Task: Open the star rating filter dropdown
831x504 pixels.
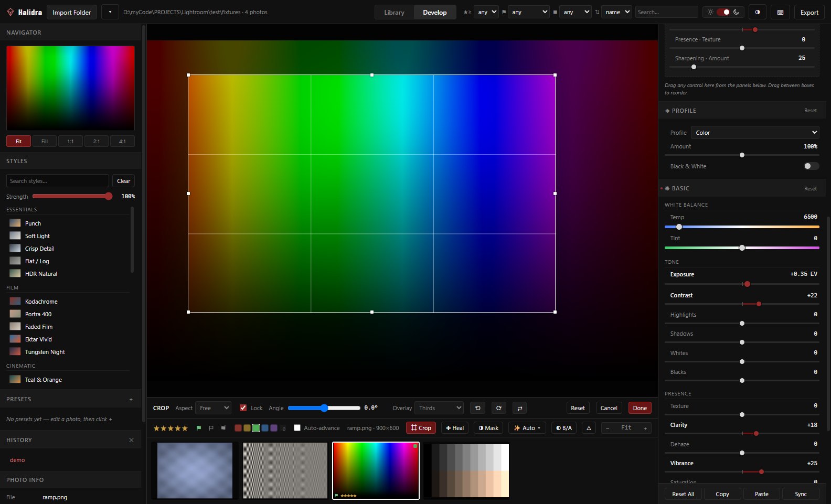Action: click(486, 12)
